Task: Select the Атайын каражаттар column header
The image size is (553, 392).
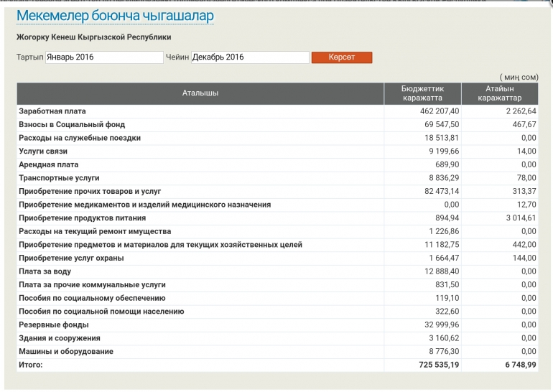Action: click(x=500, y=93)
